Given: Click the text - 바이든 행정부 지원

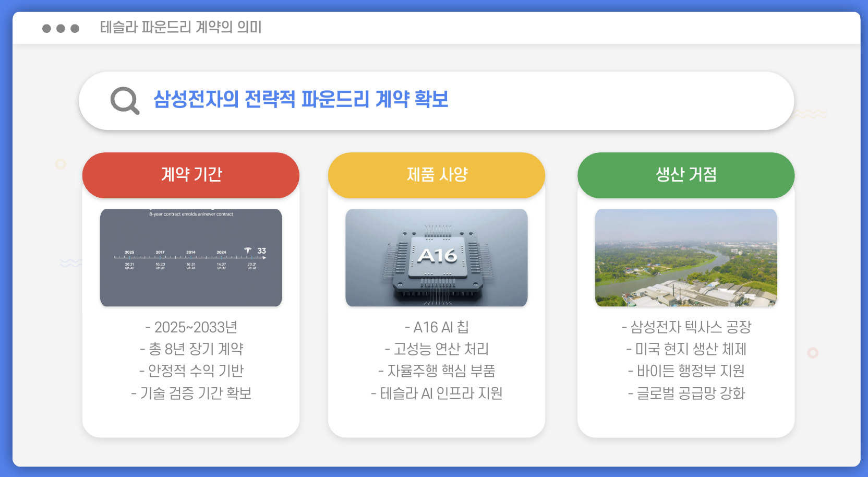Looking at the screenshot, I should click(686, 371).
